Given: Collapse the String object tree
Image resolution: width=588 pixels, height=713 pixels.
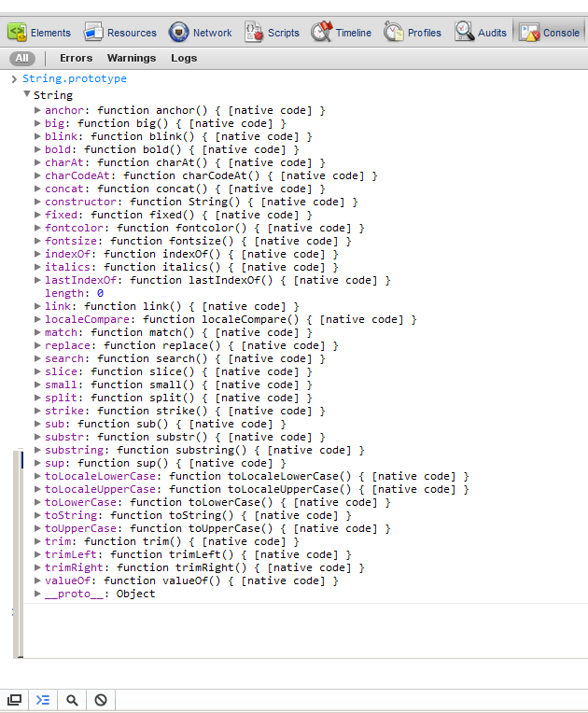Looking at the screenshot, I should pos(27,94).
